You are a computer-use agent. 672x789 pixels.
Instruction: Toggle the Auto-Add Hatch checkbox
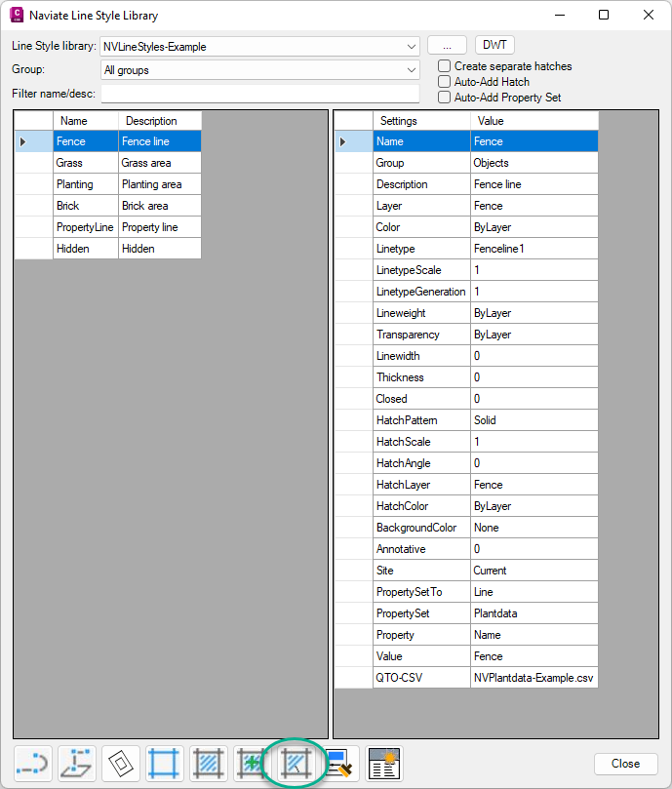click(x=444, y=82)
